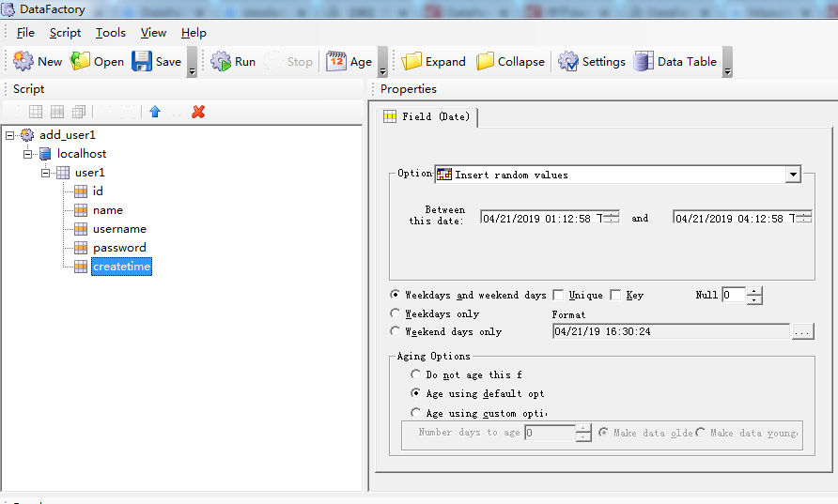Screen dimensions: 838x504
Task: Click the first grid icon in Script toolbar
Action: tap(36, 112)
